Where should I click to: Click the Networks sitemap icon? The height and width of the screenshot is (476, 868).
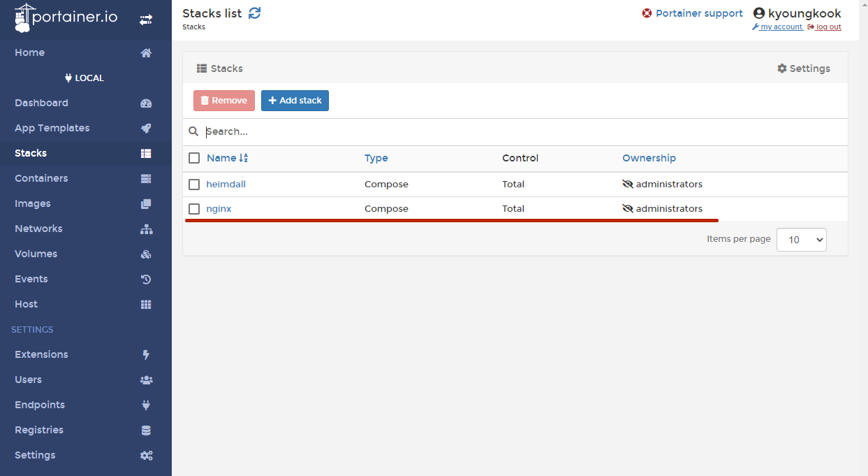point(146,229)
